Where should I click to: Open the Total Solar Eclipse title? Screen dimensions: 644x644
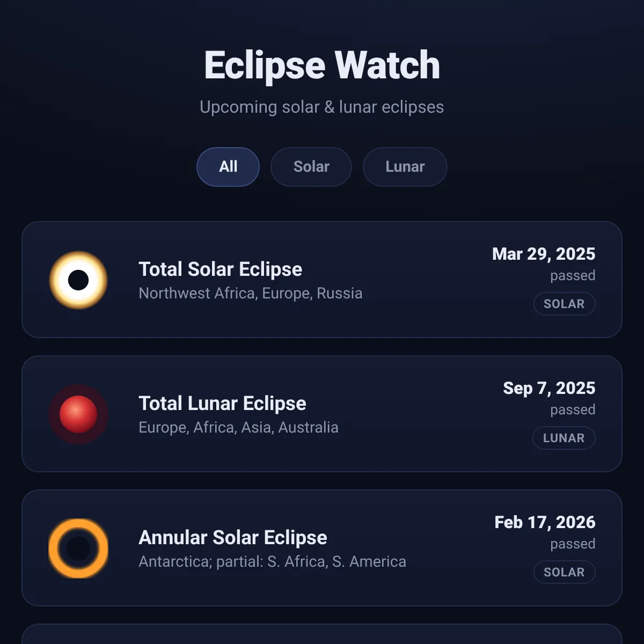(x=221, y=269)
